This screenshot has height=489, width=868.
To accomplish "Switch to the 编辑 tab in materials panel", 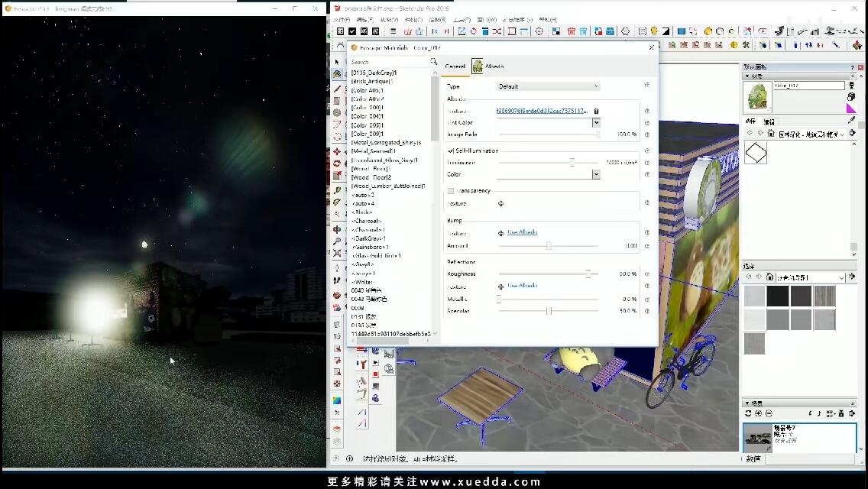I will pyautogui.click(x=769, y=121).
